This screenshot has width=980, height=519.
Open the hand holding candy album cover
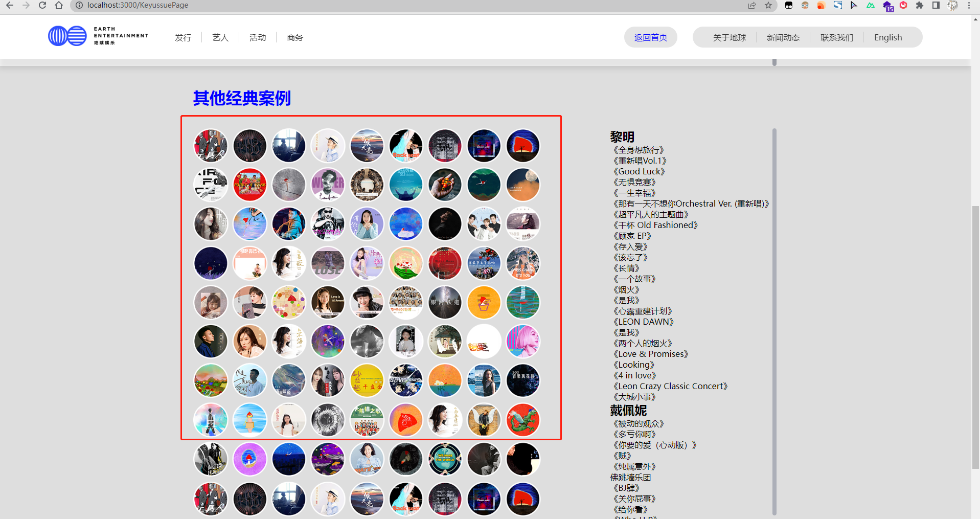(x=445, y=185)
